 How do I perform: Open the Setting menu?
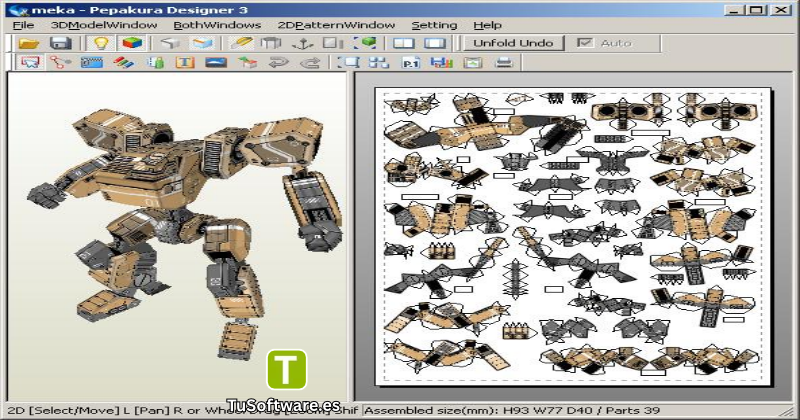[434, 25]
